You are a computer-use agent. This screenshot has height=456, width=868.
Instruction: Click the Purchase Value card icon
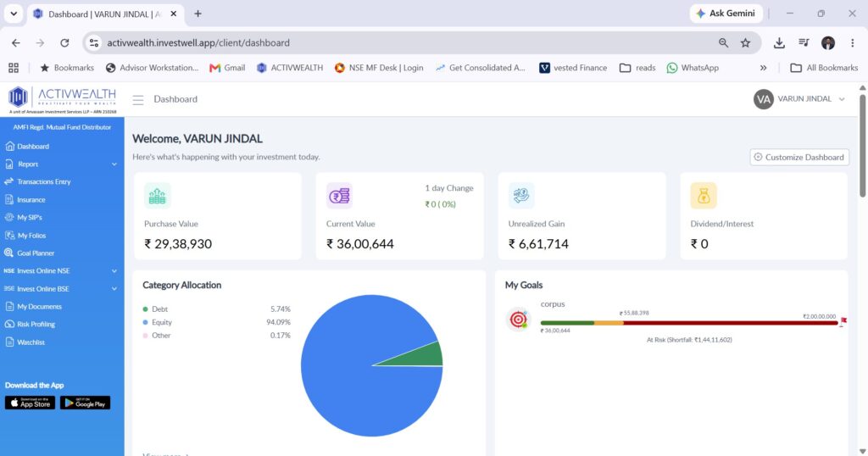(x=157, y=195)
